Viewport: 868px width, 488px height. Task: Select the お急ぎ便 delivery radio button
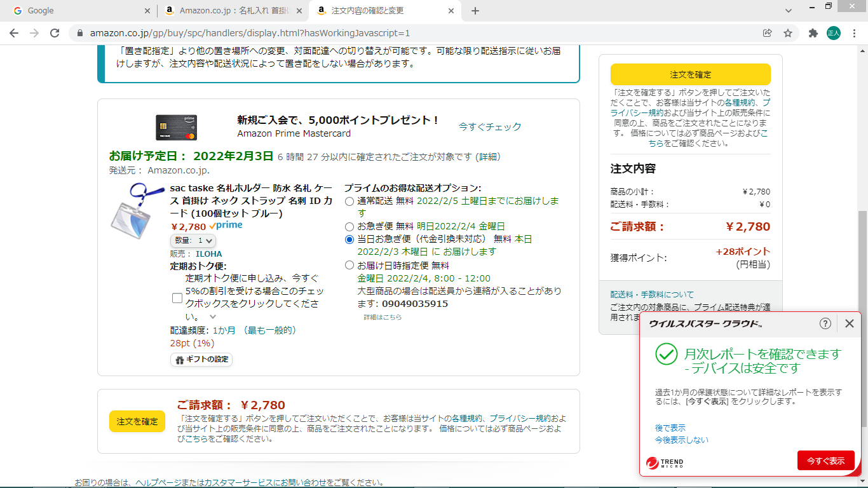point(349,227)
